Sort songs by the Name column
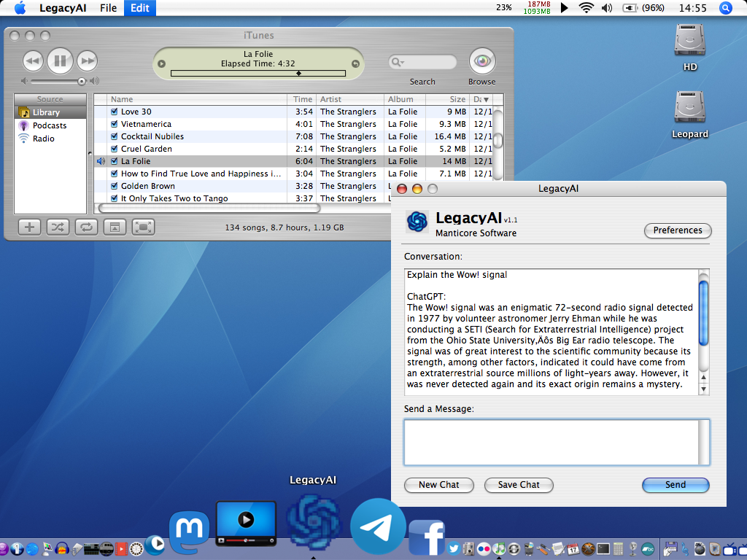 pos(197,99)
